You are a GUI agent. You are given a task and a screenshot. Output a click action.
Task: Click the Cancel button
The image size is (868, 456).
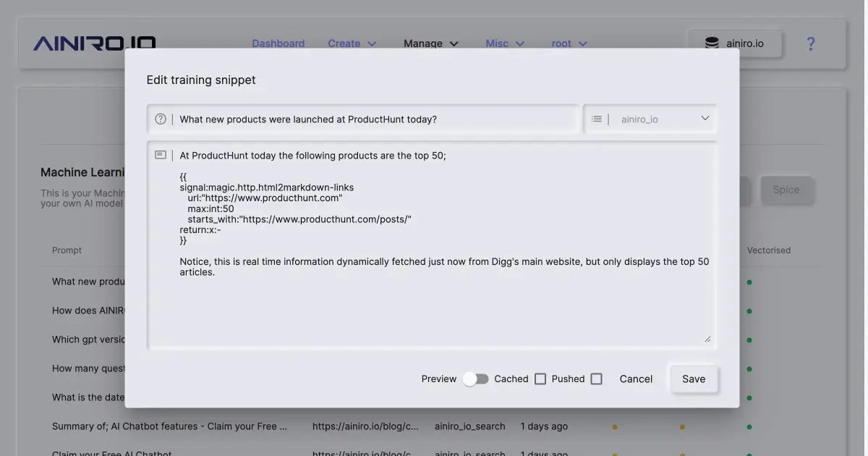coord(636,379)
